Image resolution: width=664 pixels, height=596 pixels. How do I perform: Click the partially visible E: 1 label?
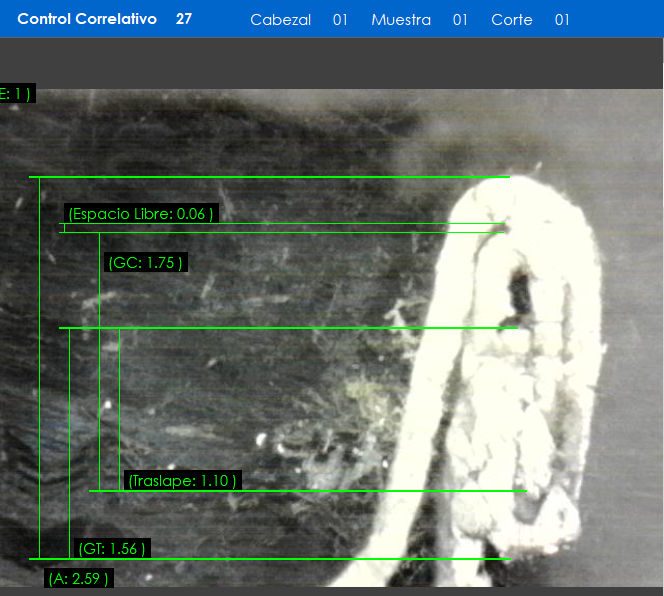(17, 94)
